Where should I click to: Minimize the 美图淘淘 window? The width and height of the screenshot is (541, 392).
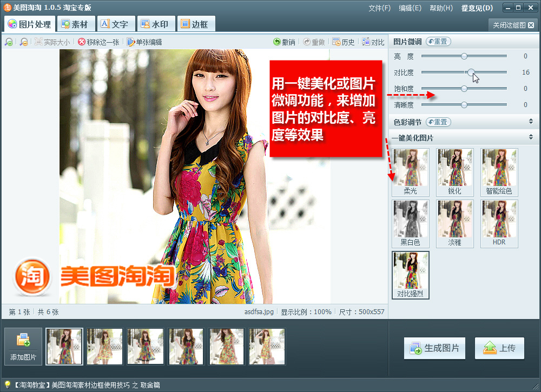pyautogui.click(x=508, y=8)
